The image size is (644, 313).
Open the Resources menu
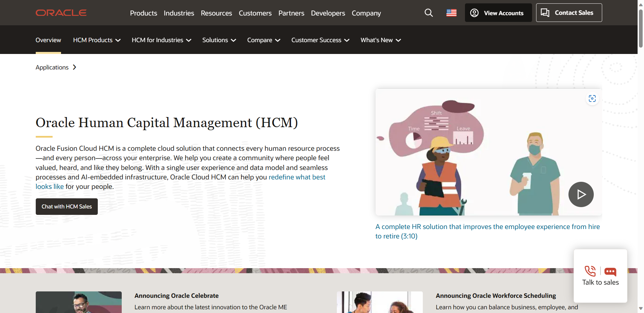pyautogui.click(x=216, y=13)
